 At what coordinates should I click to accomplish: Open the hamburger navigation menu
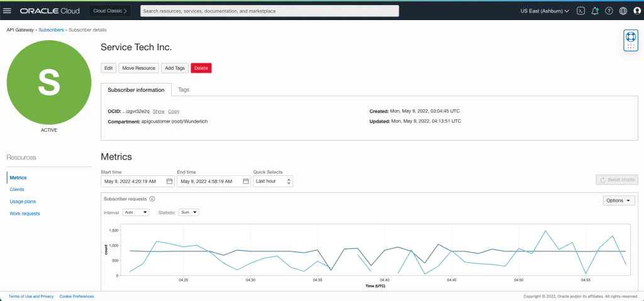[8, 11]
